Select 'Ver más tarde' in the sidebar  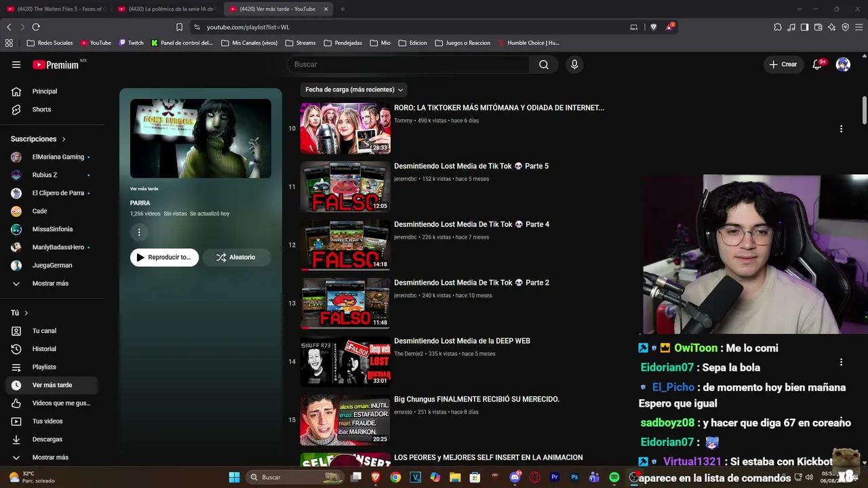(x=52, y=385)
